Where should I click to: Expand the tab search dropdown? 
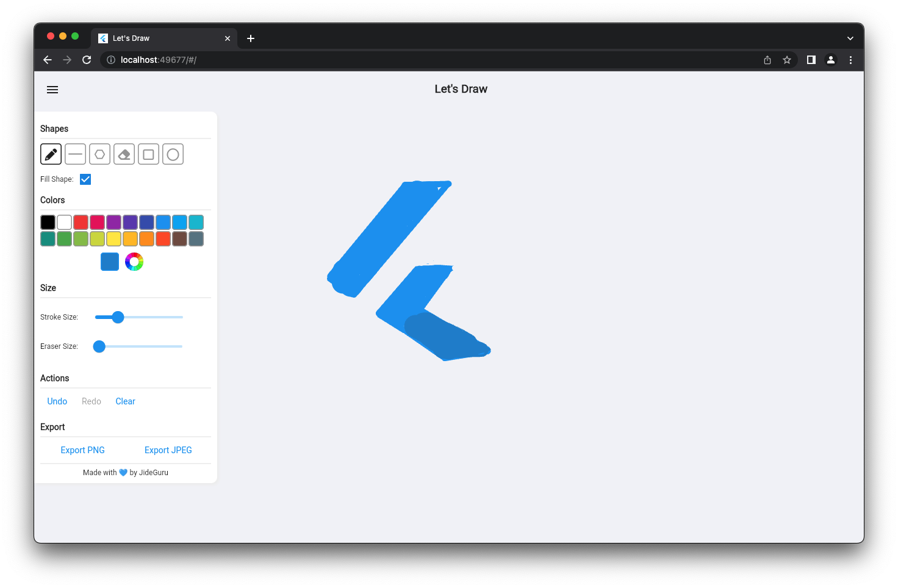(x=850, y=38)
